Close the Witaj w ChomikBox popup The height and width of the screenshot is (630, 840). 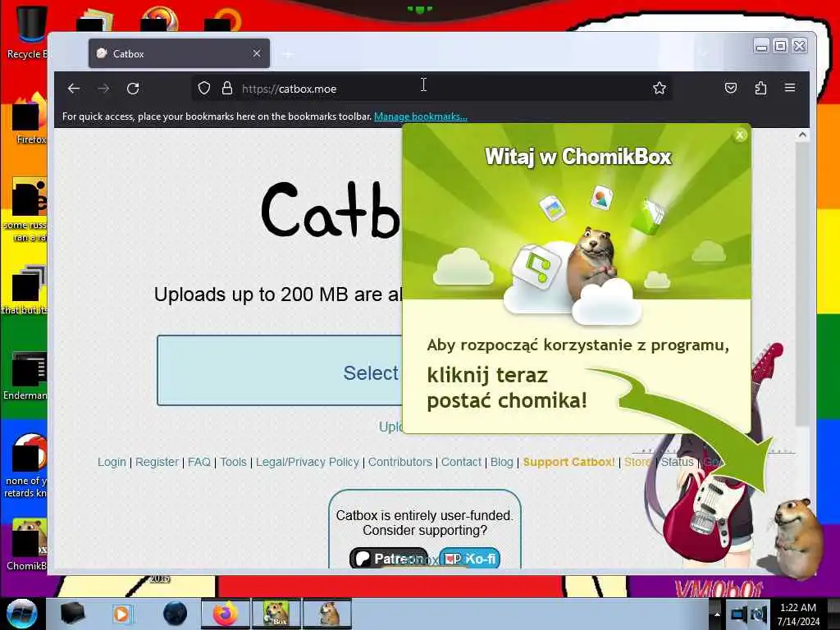(x=740, y=135)
